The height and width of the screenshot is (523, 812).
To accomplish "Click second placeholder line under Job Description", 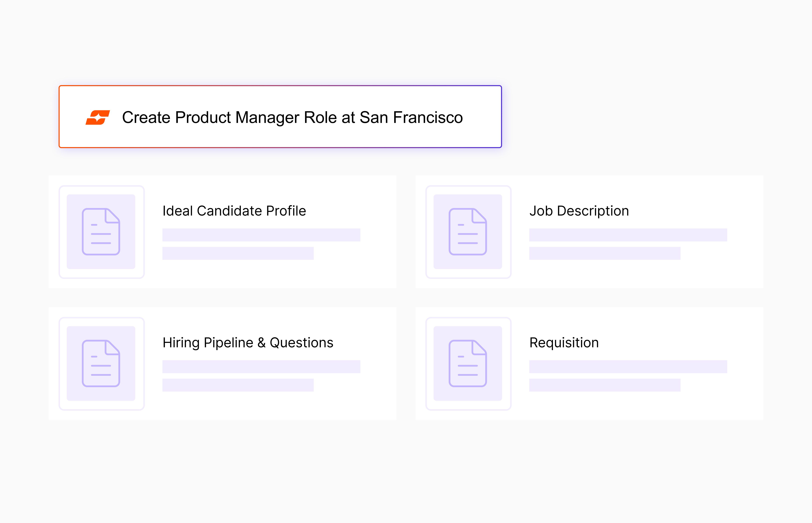I will tap(604, 253).
